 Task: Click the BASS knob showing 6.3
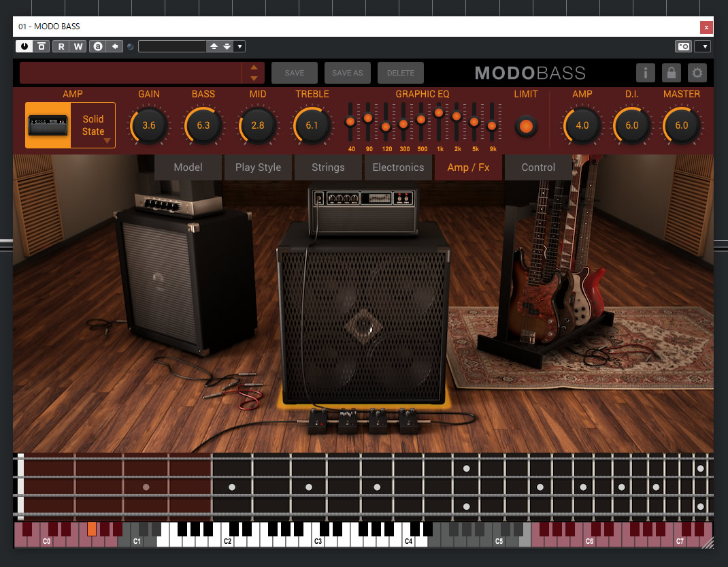(x=203, y=125)
